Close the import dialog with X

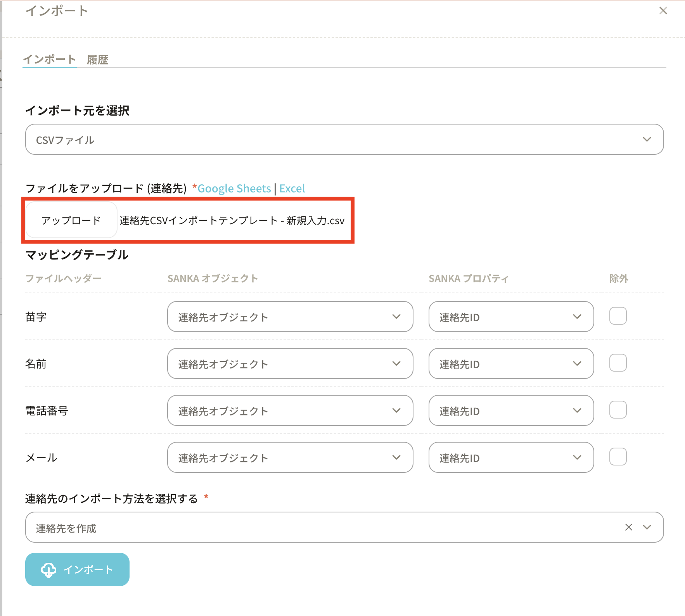pyautogui.click(x=663, y=11)
